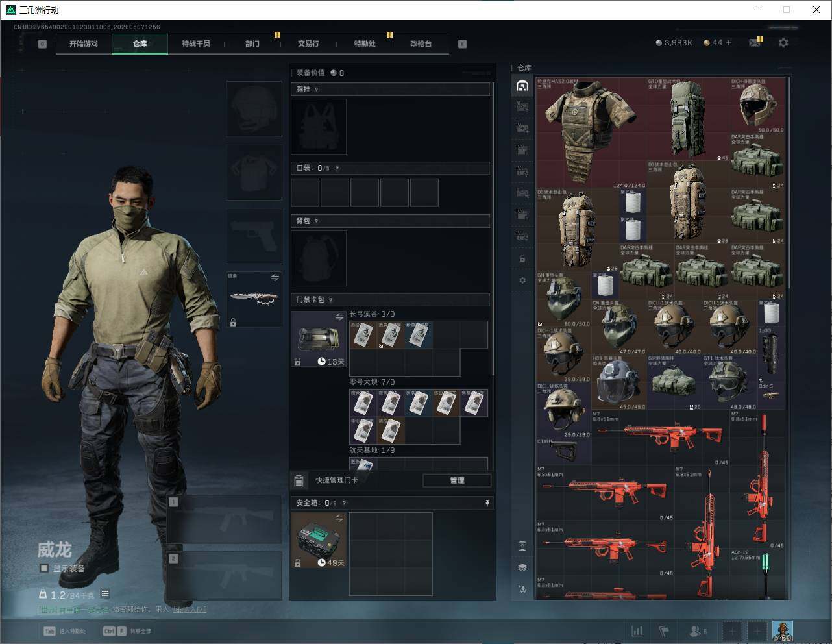The image size is (832, 644).
Task: Select the H09 防暴头盔 helmet
Action: [618, 382]
